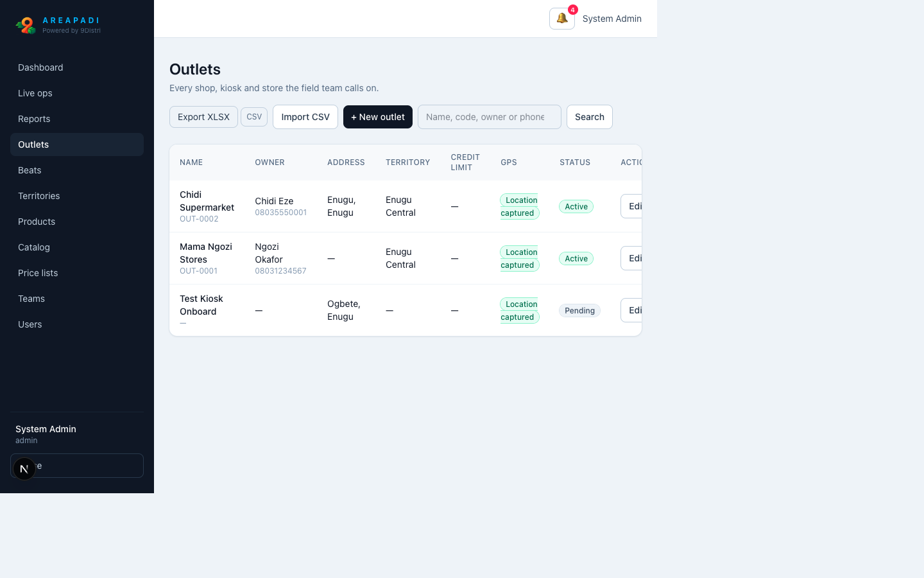Click the TERRITORY column header

click(408, 162)
